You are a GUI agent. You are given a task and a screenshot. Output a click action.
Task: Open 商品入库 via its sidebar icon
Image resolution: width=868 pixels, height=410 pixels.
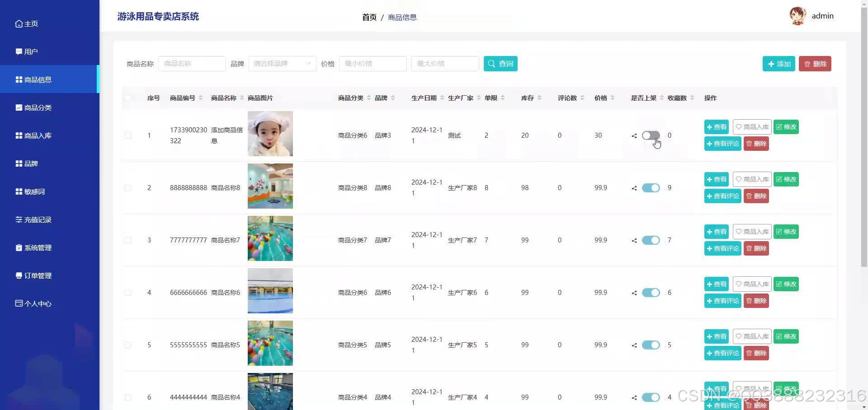pyautogui.click(x=19, y=135)
